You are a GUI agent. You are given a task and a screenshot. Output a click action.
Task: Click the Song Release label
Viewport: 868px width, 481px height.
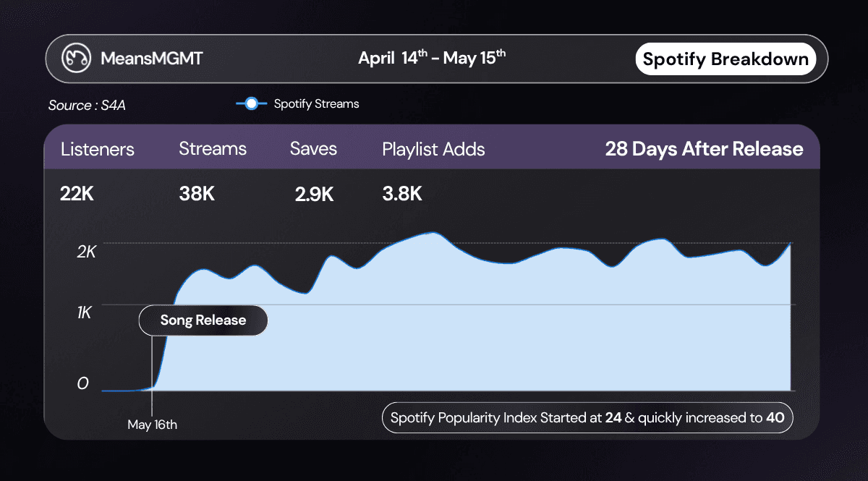tap(203, 320)
